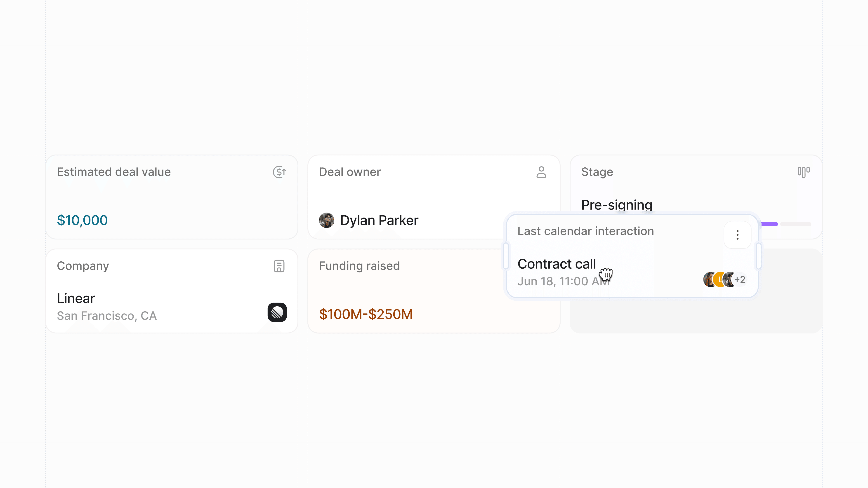Screen dimensions: 868x488
Task: Click the person icon on Deal owner card
Action: pyautogui.click(x=541, y=172)
